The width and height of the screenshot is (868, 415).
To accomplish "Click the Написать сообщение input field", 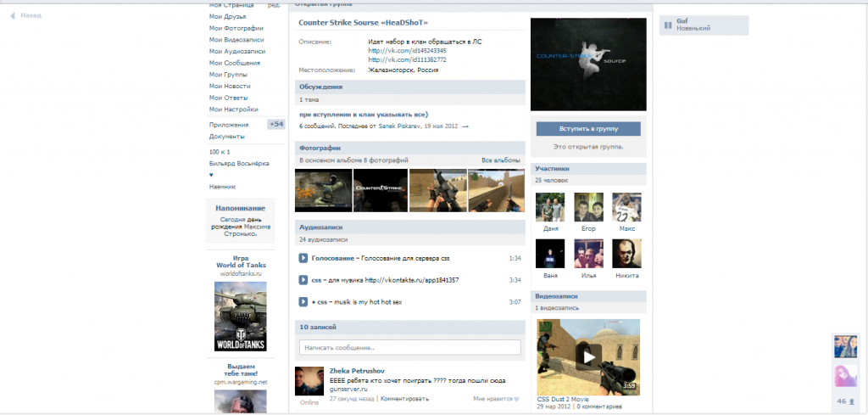I will [x=409, y=348].
